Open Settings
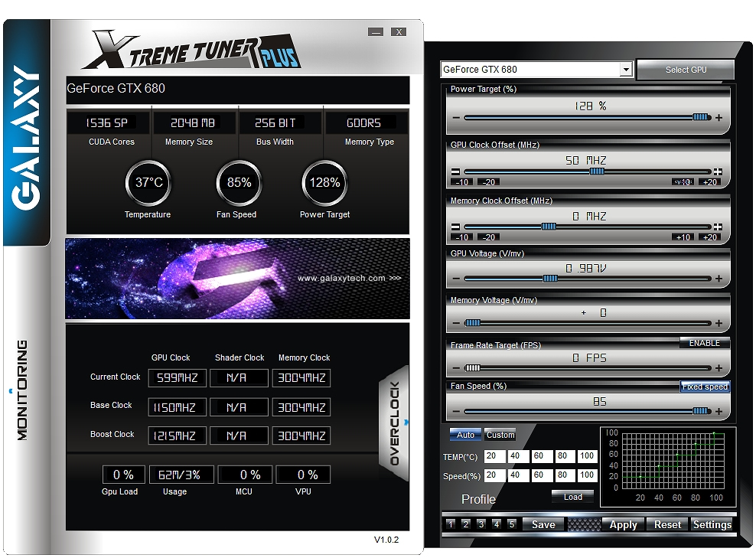The height and width of the screenshot is (558, 756). pyautogui.click(x=712, y=524)
